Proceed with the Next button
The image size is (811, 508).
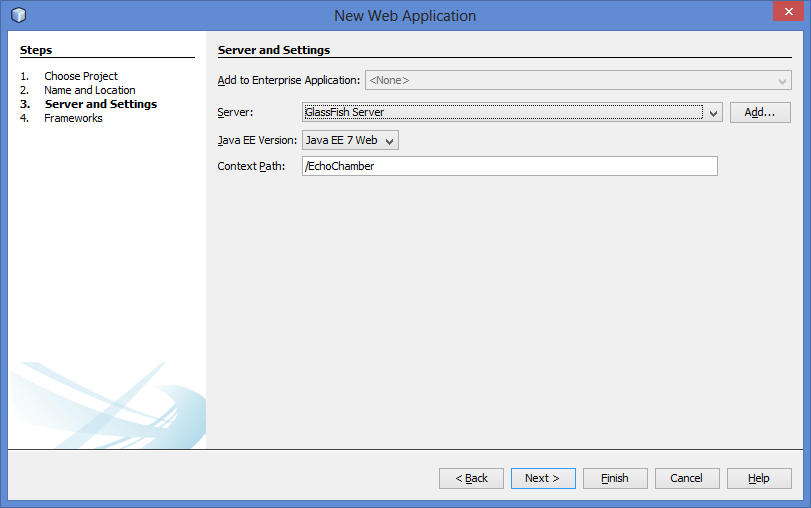(x=542, y=478)
